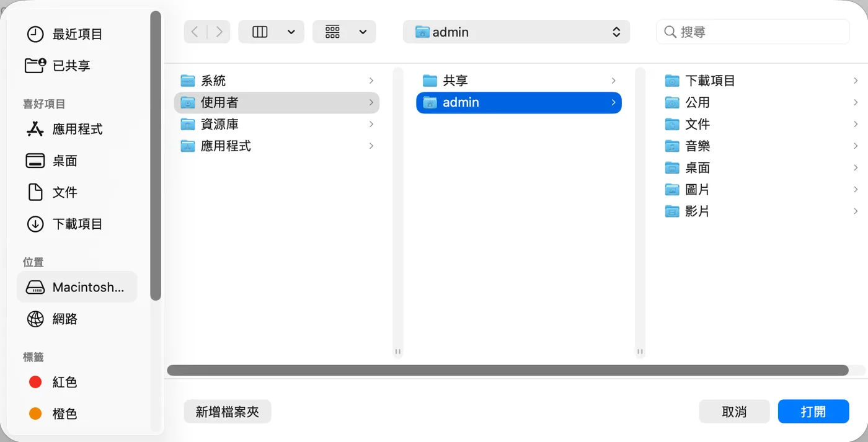Viewport: 868px width, 442px height.
Task: Select the 使用者 folder icon
Action: [x=188, y=102]
